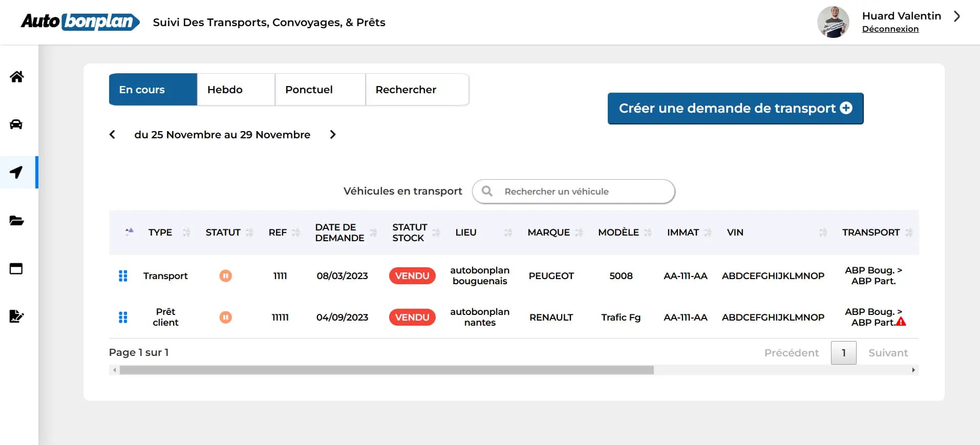Click pause status icon for Renault row
The height and width of the screenshot is (445, 980).
(x=225, y=317)
